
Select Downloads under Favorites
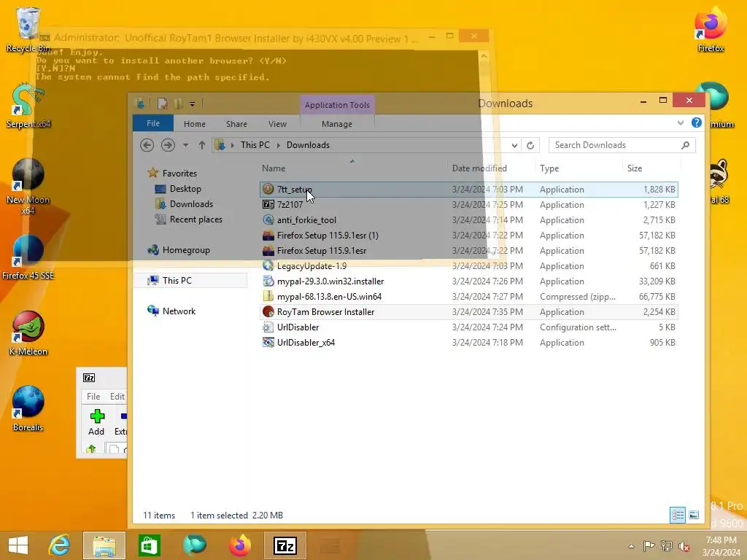pyautogui.click(x=184, y=204)
